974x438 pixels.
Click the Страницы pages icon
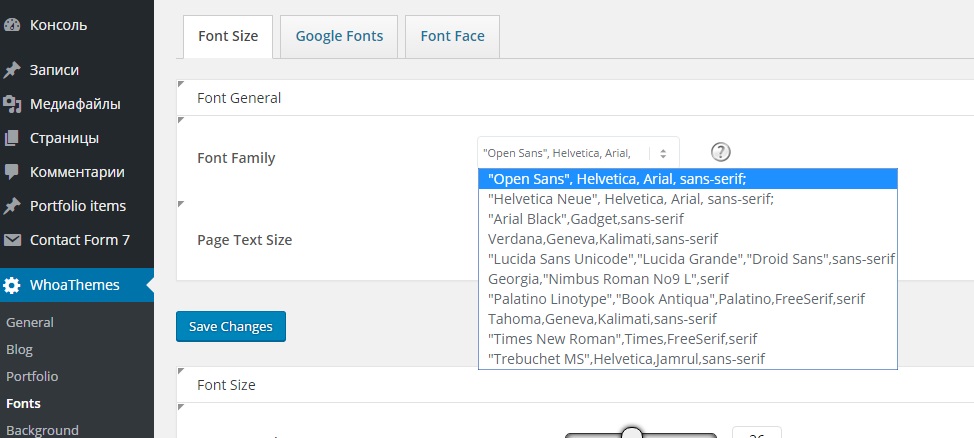(x=12, y=138)
